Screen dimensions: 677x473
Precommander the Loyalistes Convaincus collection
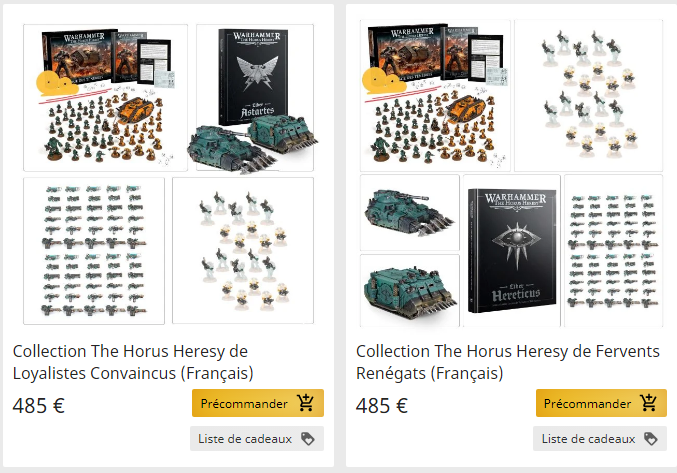click(x=258, y=403)
